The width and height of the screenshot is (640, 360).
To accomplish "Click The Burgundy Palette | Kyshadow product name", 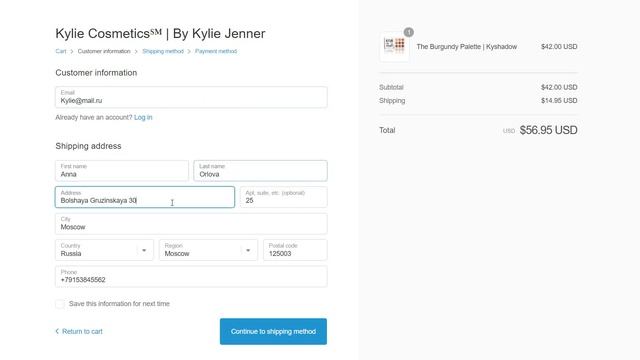I will 467,47.
